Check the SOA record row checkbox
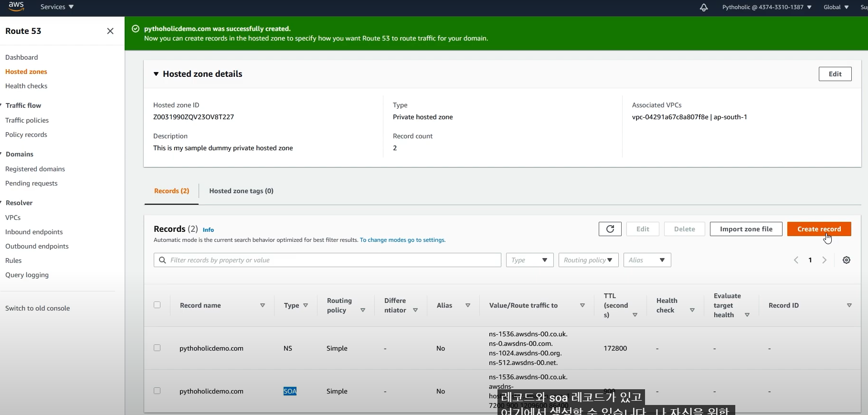Viewport: 868px width, 415px height. [x=157, y=391]
